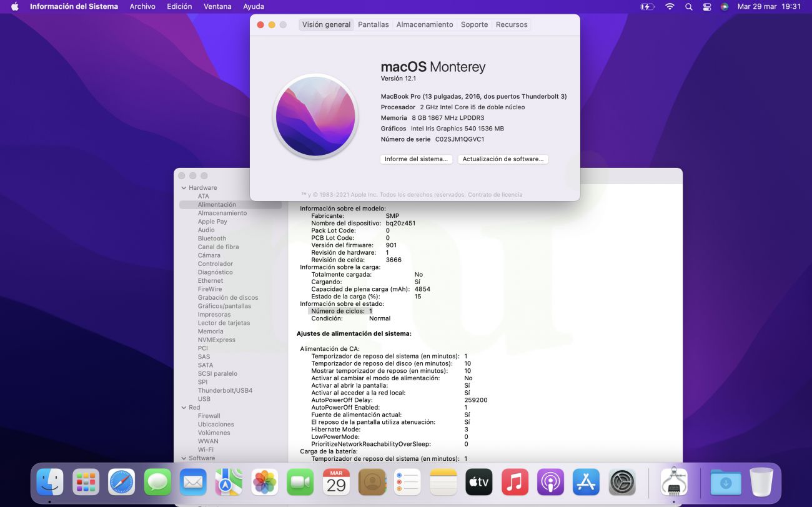This screenshot has width=812, height=507.
Task: Switch to the Pantallas tab
Action: 374,24
